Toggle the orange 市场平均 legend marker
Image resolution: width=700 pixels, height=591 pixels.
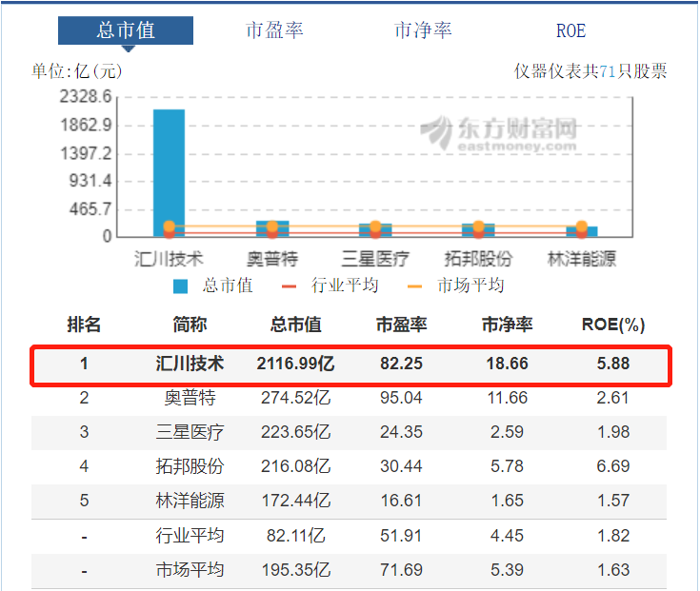[x=414, y=286]
